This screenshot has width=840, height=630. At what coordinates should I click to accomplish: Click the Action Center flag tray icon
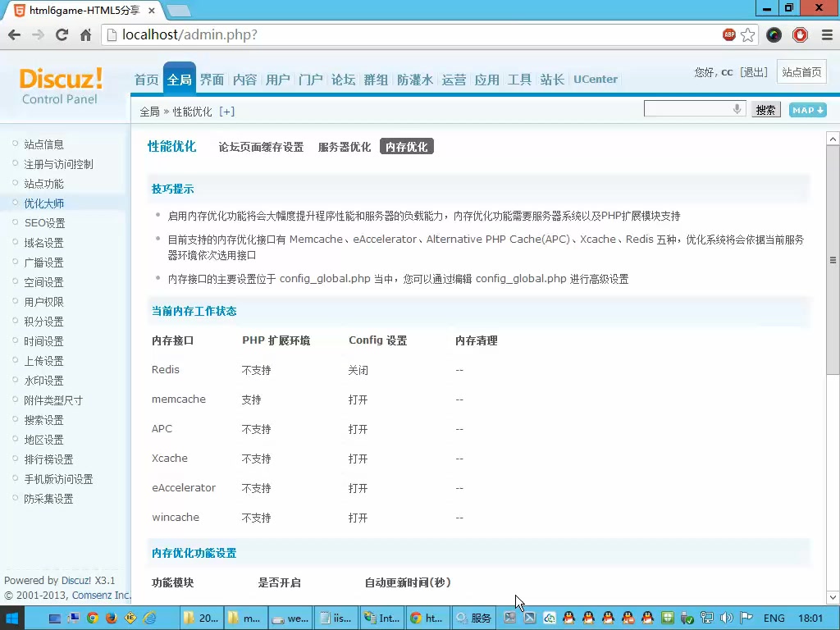coord(746,619)
